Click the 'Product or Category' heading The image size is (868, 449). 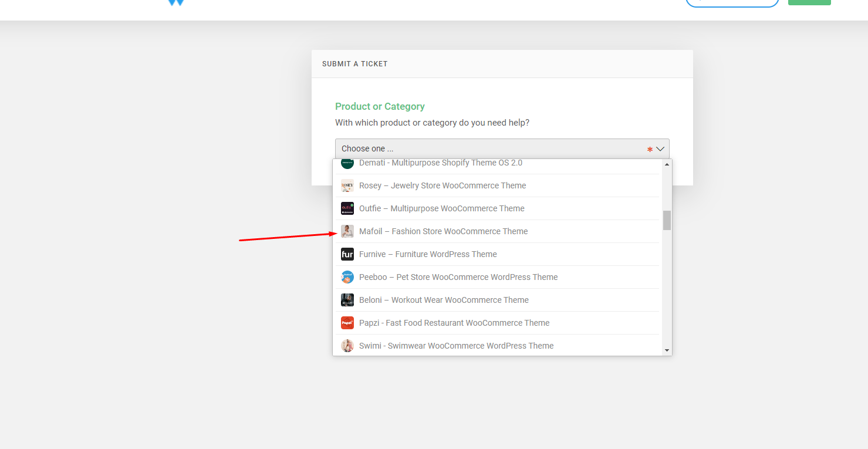click(x=380, y=106)
